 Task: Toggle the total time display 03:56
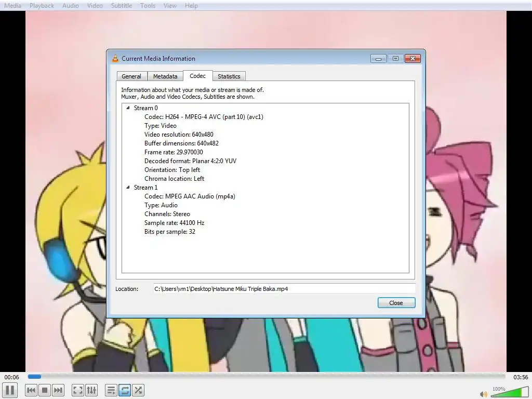(x=521, y=377)
